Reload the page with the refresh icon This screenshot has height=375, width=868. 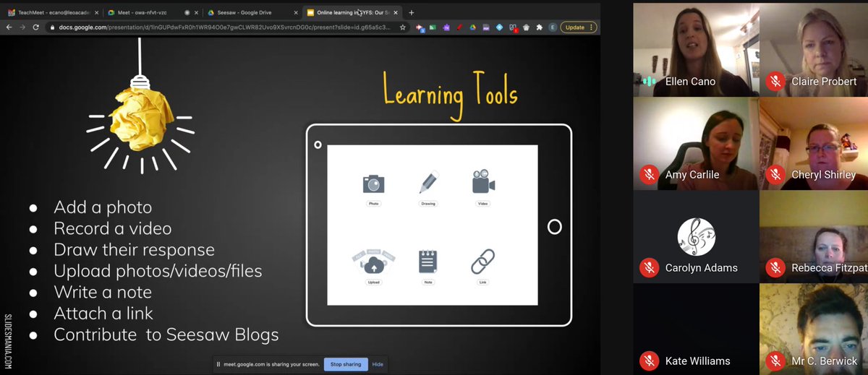38,27
